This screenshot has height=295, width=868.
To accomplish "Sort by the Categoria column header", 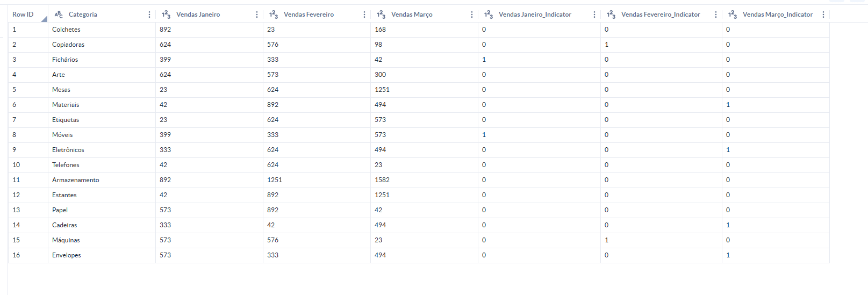I will pos(83,15).
